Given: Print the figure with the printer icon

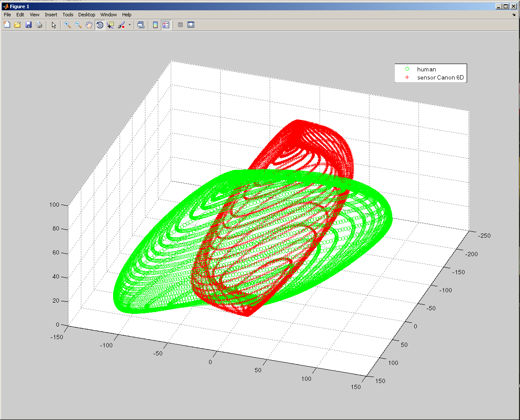Looking at the screenshot, I should point(39,25).
